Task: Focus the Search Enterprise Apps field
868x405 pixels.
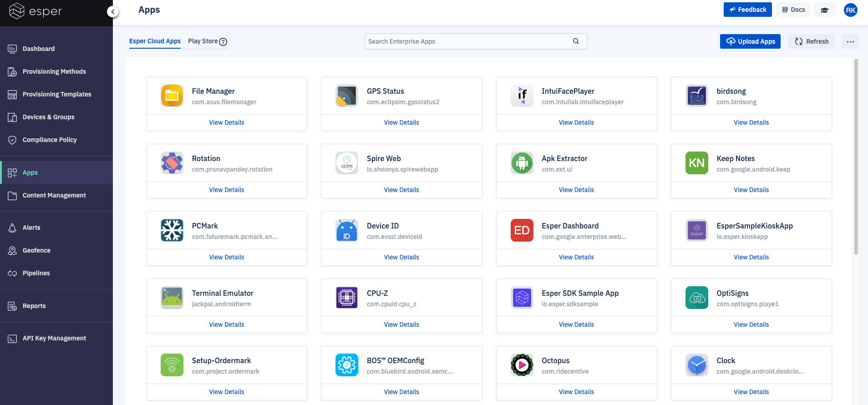Action: [476, 41]
